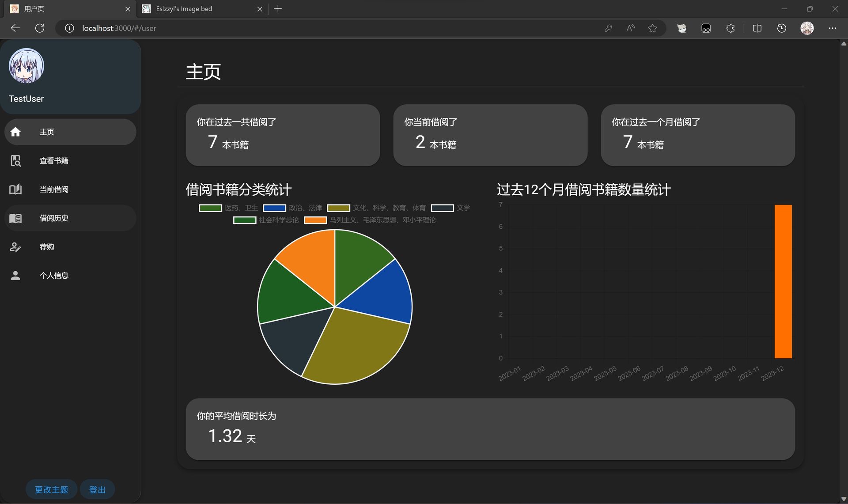848x504 pixels.
Task: Add page to favorites with star icon
Action: pyautogui.click(x=652, y=28)
